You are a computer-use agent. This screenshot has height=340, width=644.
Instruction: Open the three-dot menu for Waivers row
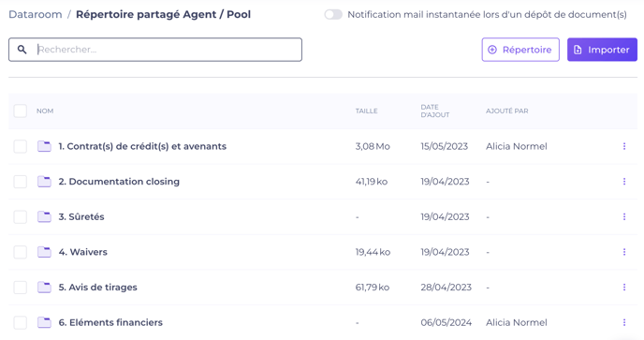(x=623, y=252)
